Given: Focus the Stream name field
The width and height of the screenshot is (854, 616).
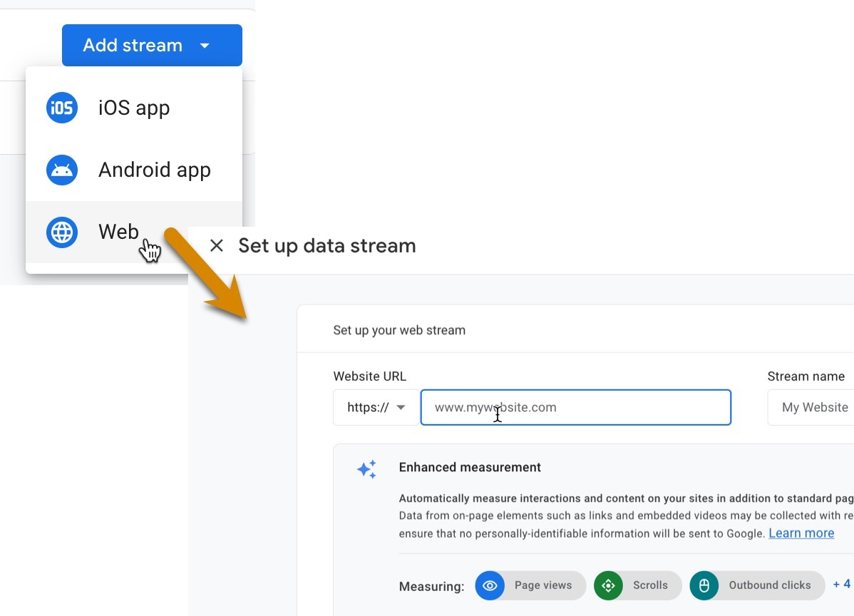Looking at the screenshot, I should coord(811,407).
